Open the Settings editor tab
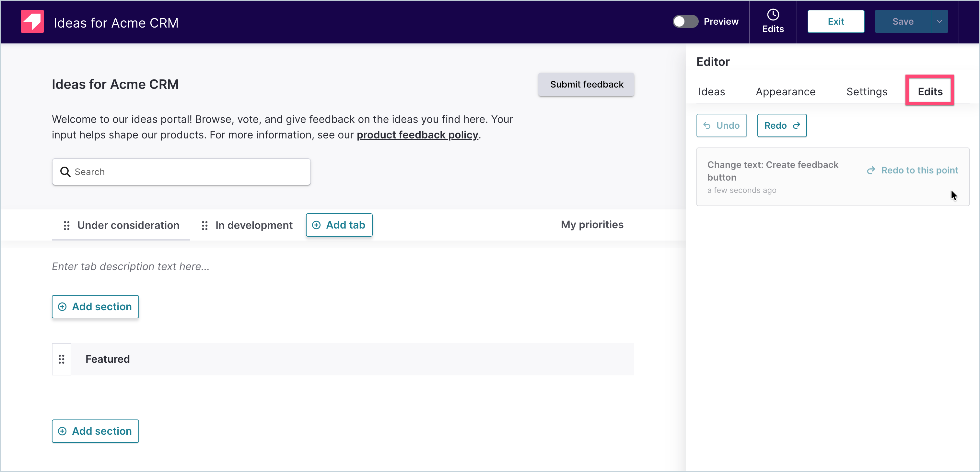The height and width of the screenshot is (472, 980). click(867, 92)
